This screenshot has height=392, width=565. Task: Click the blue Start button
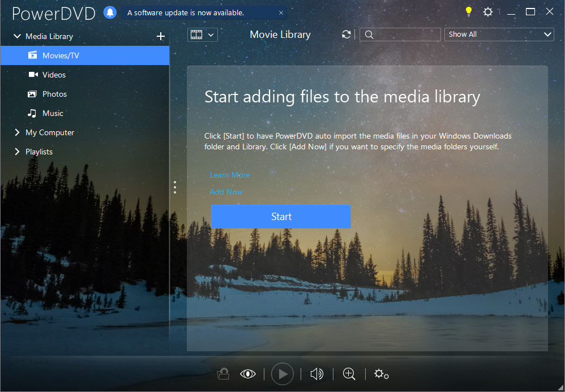tap(281, 217)
